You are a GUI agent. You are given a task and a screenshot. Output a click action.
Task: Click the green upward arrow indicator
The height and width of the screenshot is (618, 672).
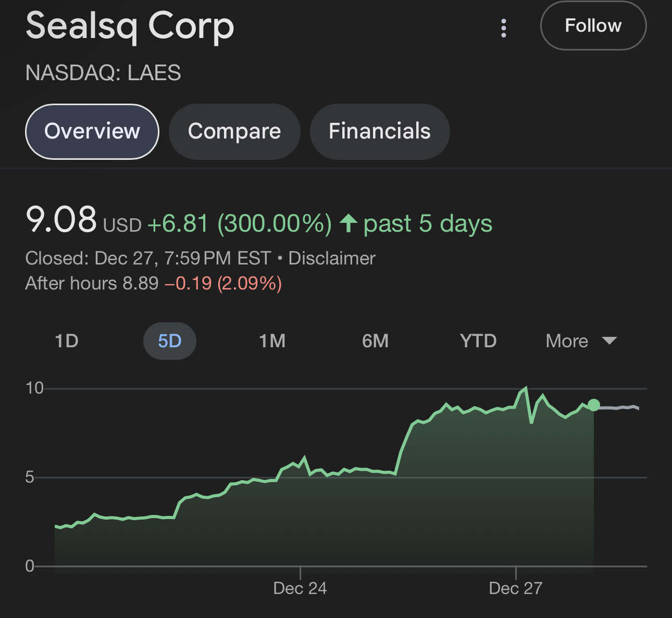[x=348, y=223]
